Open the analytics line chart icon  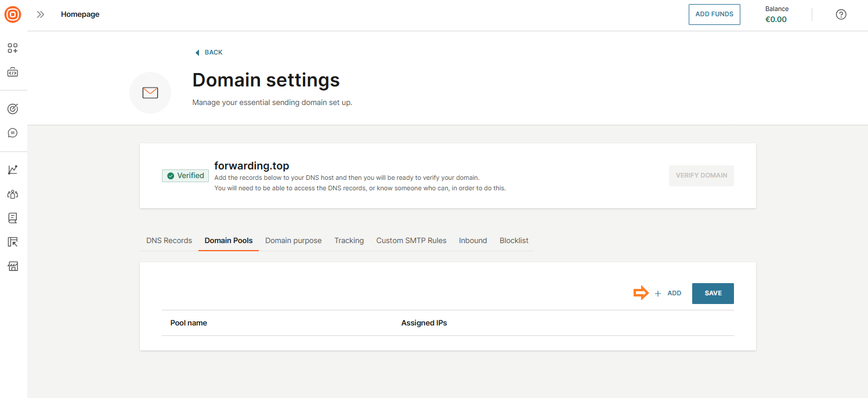coord(13,170)
